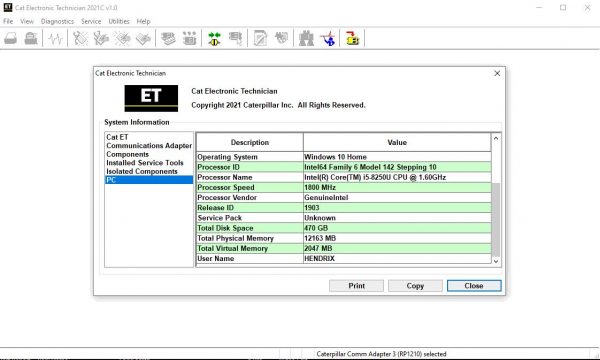Viewport: 600px width, 360px height.
Task: Click the vertical scrollbar thumb in table
Action: (x=496, y=220)
